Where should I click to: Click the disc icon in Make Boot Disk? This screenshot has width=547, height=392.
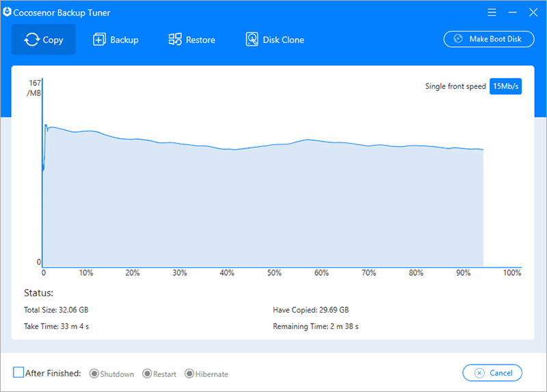pos(458,39)
